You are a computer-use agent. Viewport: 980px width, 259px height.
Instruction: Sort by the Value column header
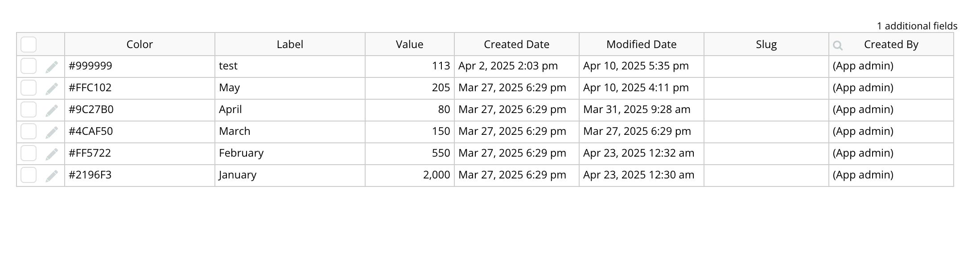409,45
